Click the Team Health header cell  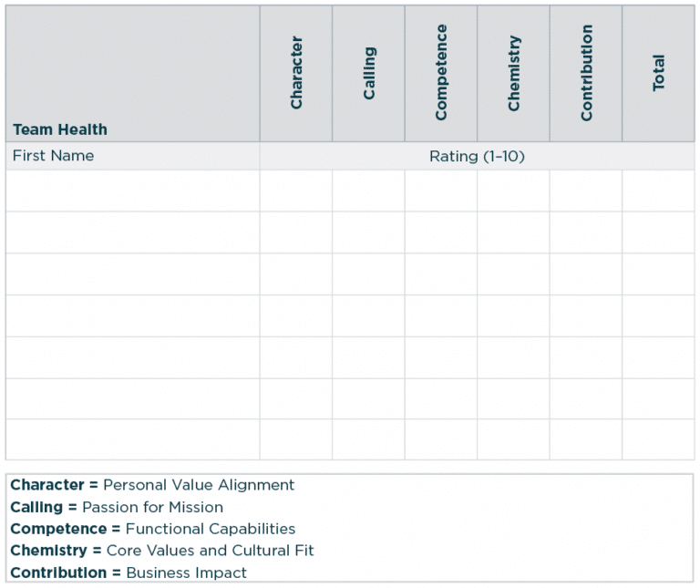tap(60, 129)
